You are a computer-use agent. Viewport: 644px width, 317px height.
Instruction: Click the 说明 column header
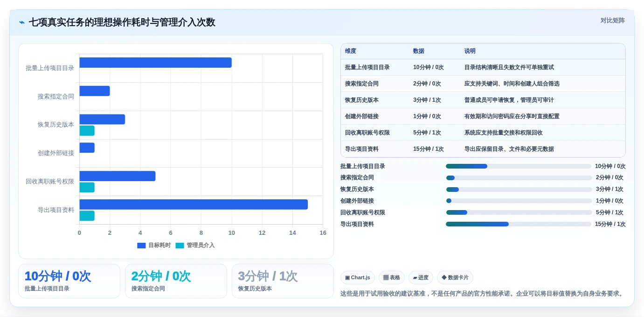[470, 51]
